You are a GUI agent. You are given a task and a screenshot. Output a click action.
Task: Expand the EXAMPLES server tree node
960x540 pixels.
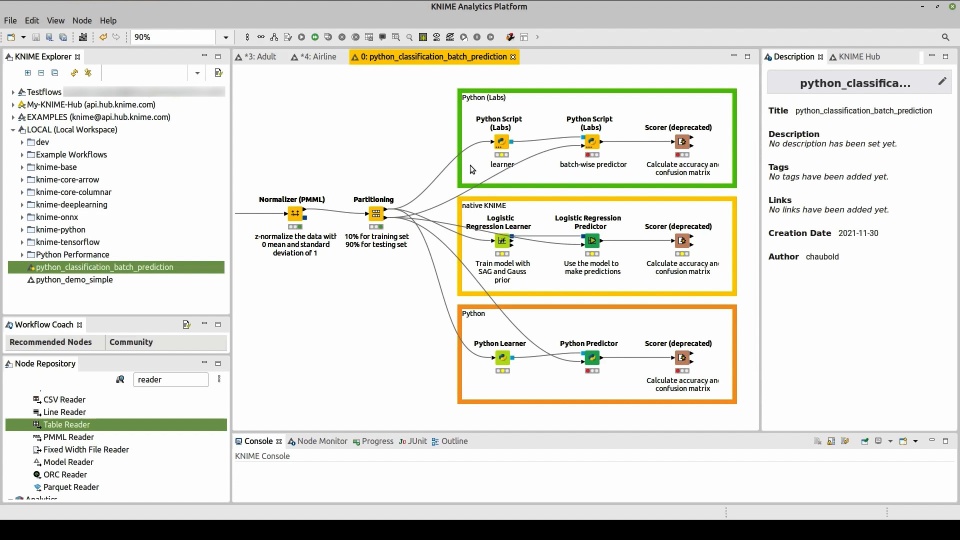click(x=13, y=117)
